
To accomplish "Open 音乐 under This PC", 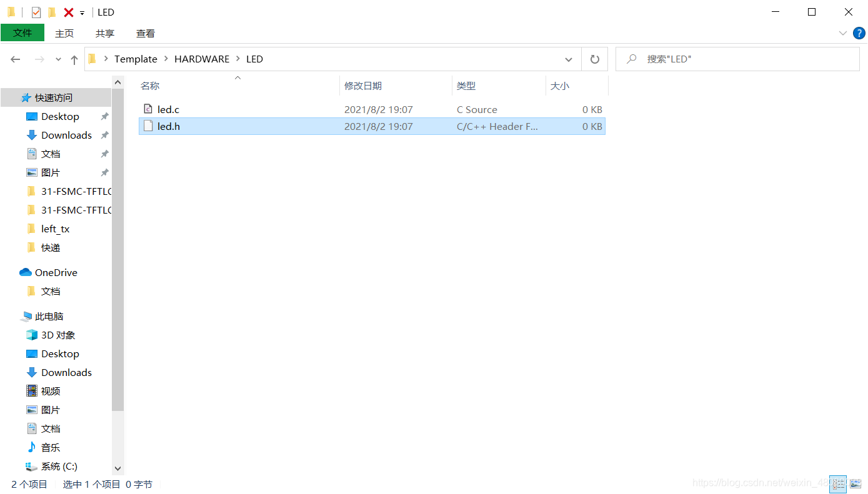I will click(51, 448).
